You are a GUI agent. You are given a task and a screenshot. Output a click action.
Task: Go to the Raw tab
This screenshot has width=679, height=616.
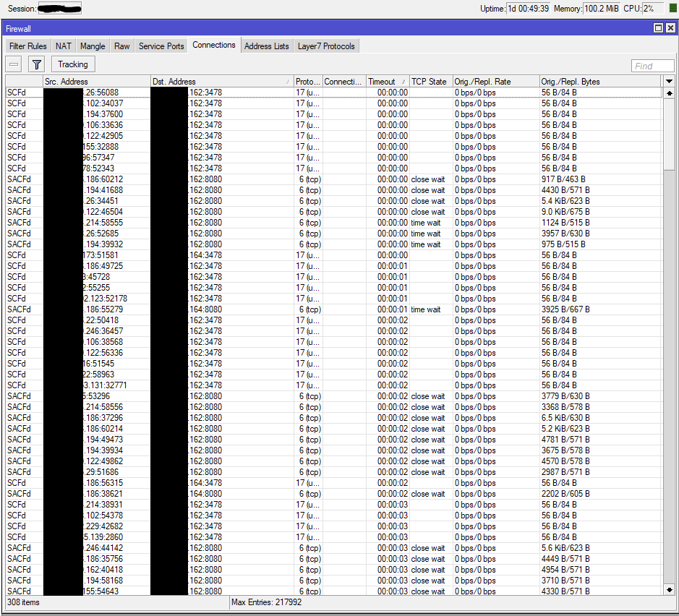121,46
